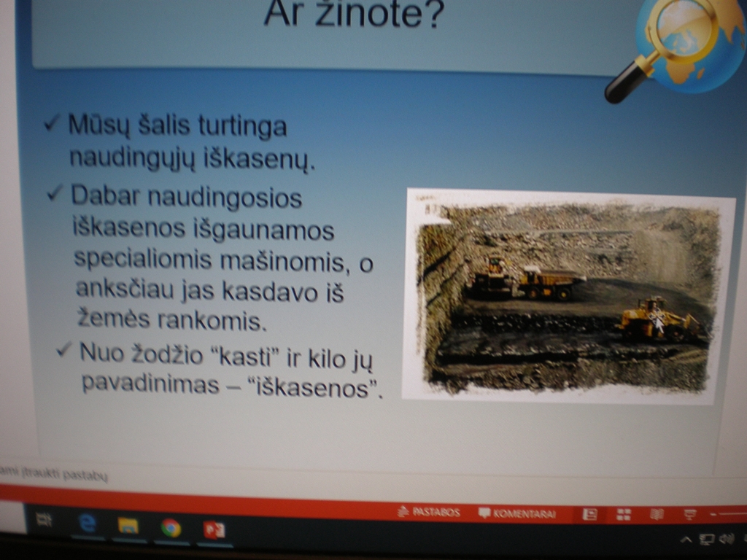
Task: Open Microsoft Edge from the taskbar
Action: click(88, 524)
